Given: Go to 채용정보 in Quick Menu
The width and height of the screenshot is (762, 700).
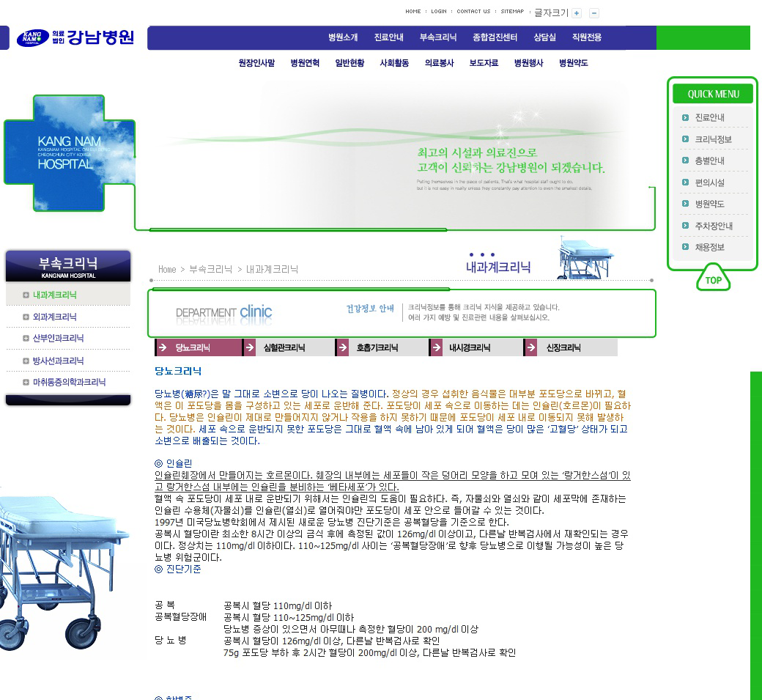Looking at the screenshot, I should pos(709,248).
